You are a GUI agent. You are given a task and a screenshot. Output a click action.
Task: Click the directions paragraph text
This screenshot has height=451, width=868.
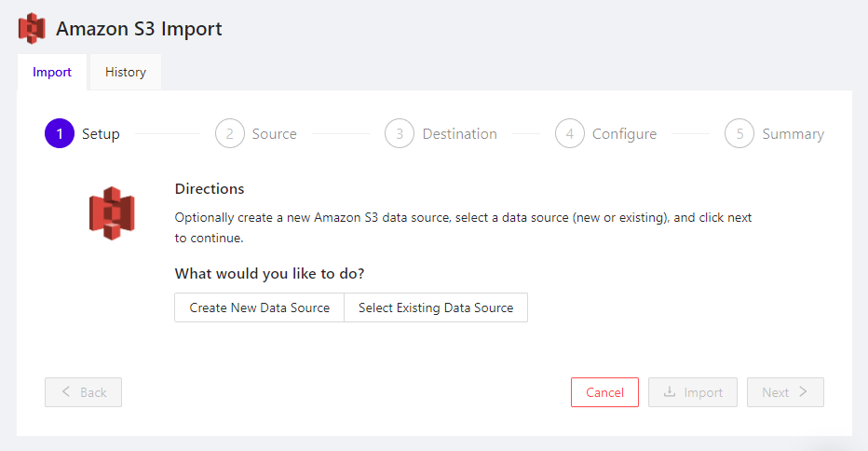(x=463, y=226)
